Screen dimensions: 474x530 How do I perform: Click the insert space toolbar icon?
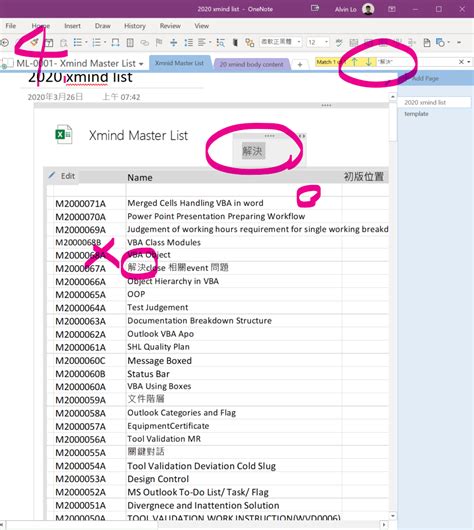point(173,43)
